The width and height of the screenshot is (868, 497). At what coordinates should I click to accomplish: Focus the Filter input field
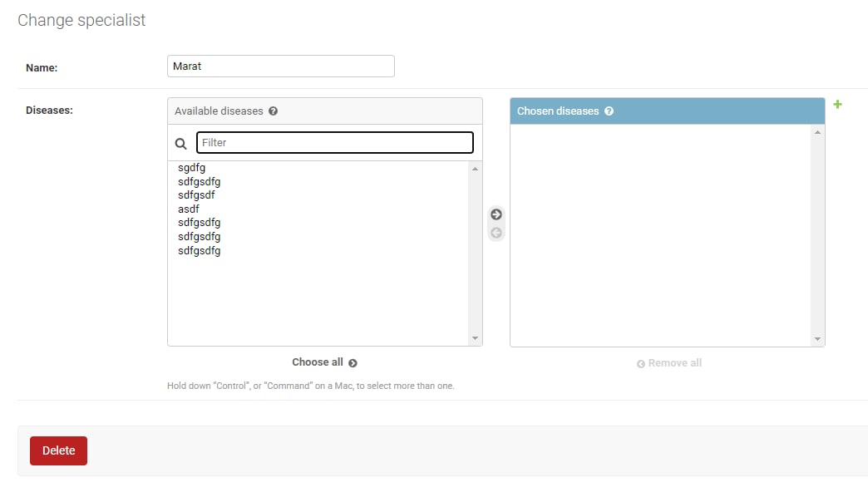[335, 142]
